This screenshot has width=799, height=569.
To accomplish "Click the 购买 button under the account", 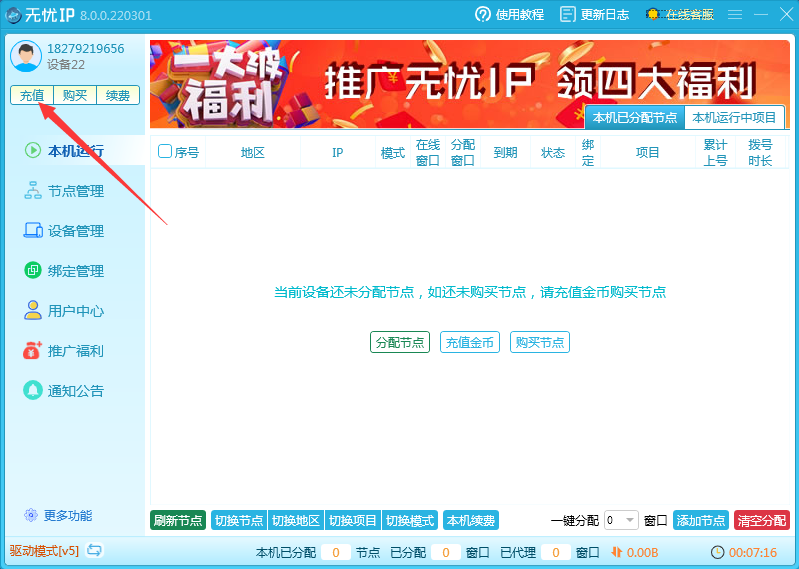I will [75, 95].
